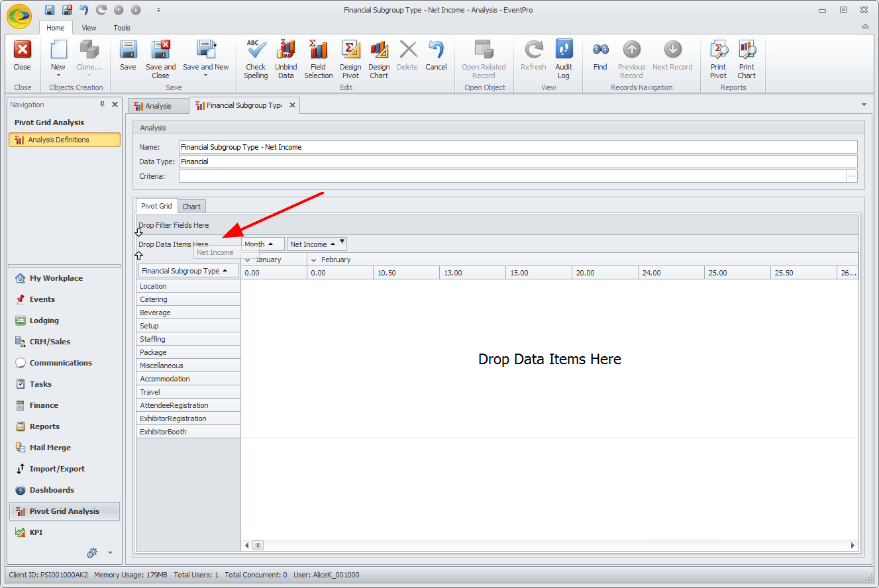Click the horizontal scrollbar right arrow

(x=853, y=546)
